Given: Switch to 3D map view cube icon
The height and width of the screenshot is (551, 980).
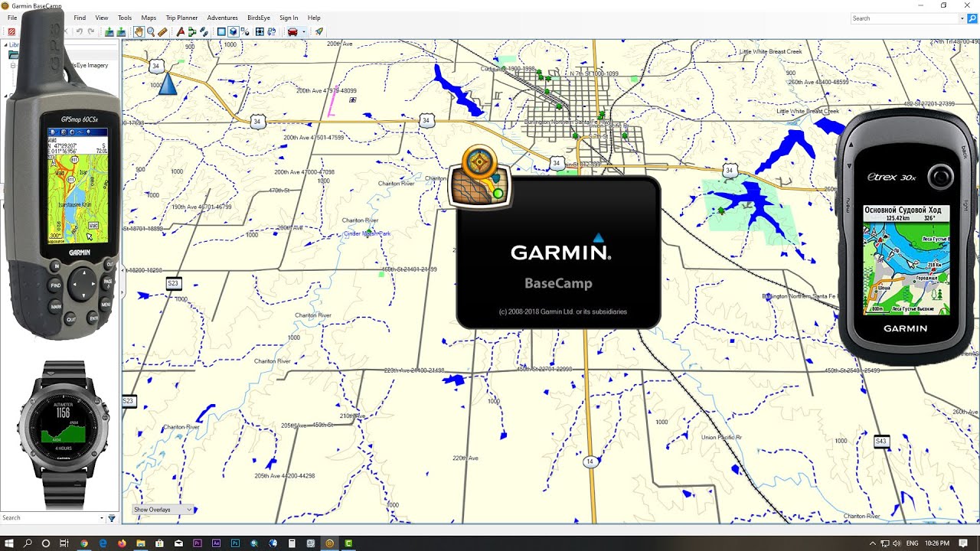Looking at the screenshot, I should (234, 31).
